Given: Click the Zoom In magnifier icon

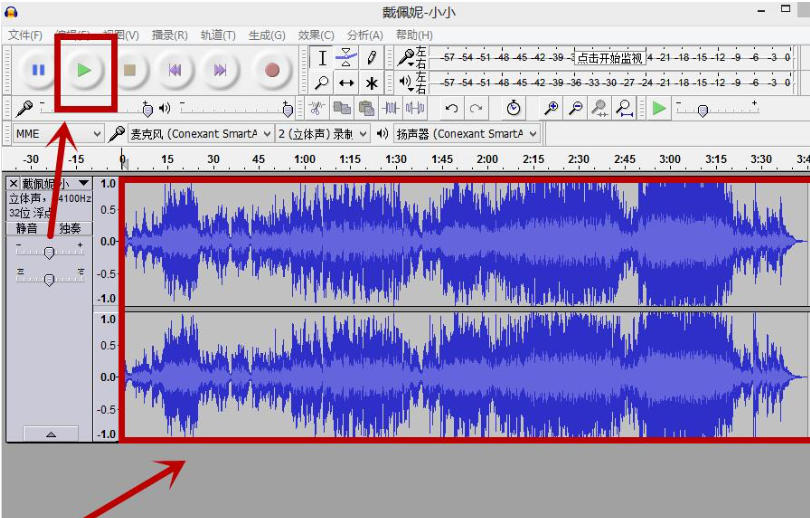Looking at the screenshot, I should pos(551,108).
